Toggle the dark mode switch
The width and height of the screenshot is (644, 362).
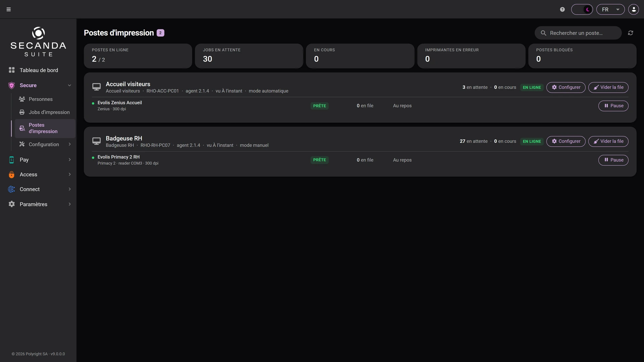(x=582, y=9)
